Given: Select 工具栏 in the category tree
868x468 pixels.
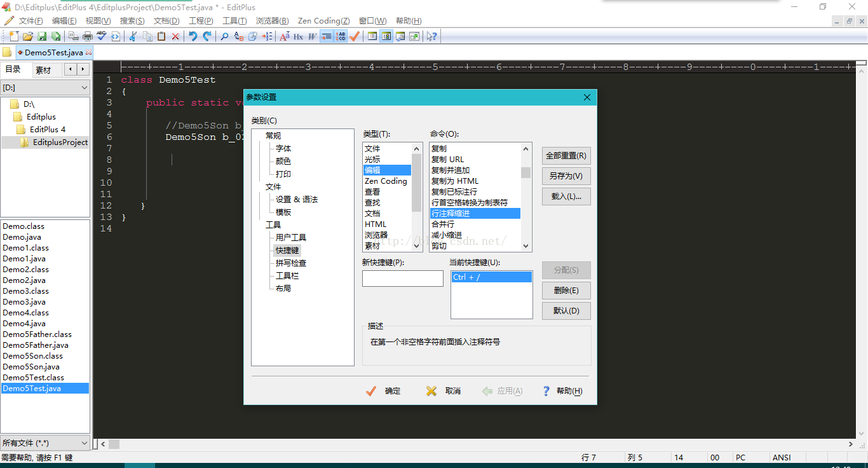Looking at the screenshot, I should coord(287,275).
